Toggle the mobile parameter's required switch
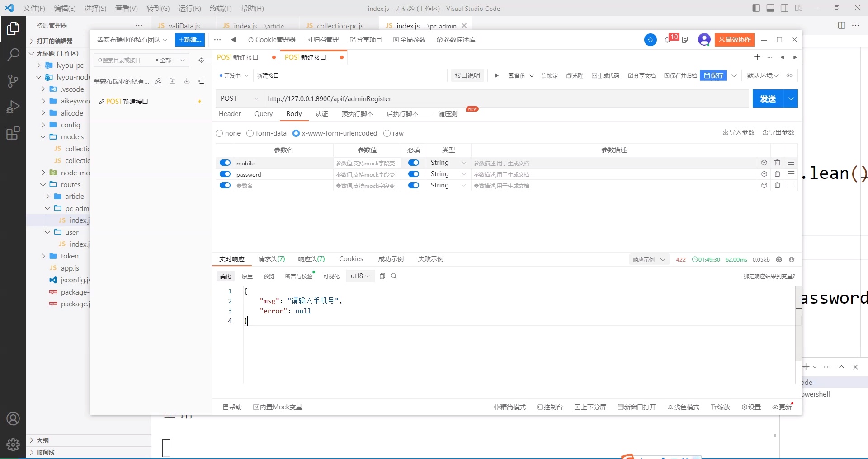 pyautogui.click(x=414, y=163)
